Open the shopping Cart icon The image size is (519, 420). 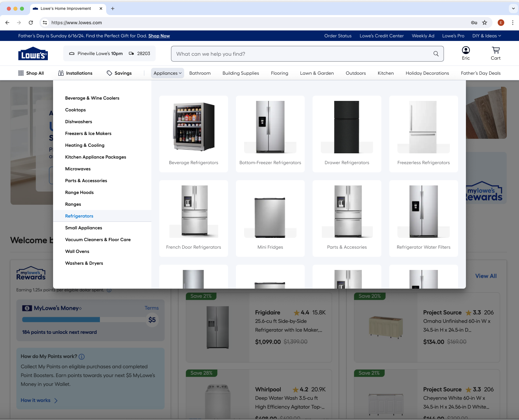click(x=495, y=50)
